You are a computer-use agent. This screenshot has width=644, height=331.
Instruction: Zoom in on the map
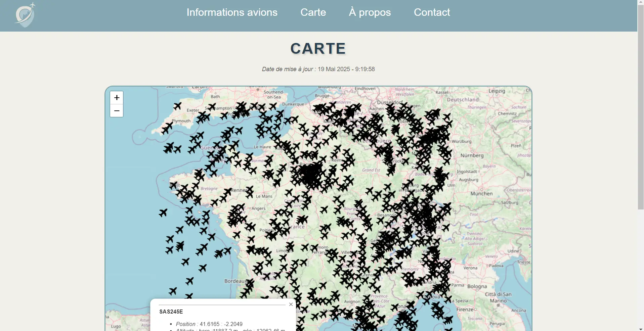click(x=117, y=98)
